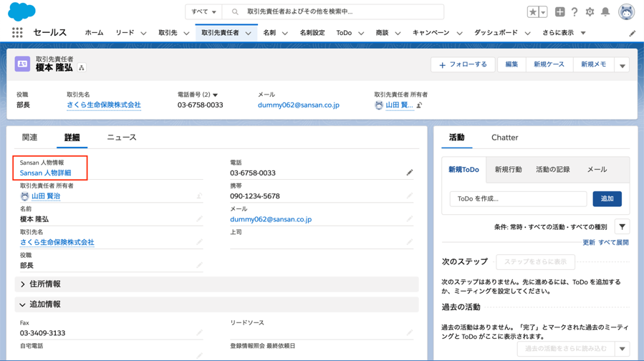Open the notifications bell
The image size is (644, 361).
[x=605, y=12]
